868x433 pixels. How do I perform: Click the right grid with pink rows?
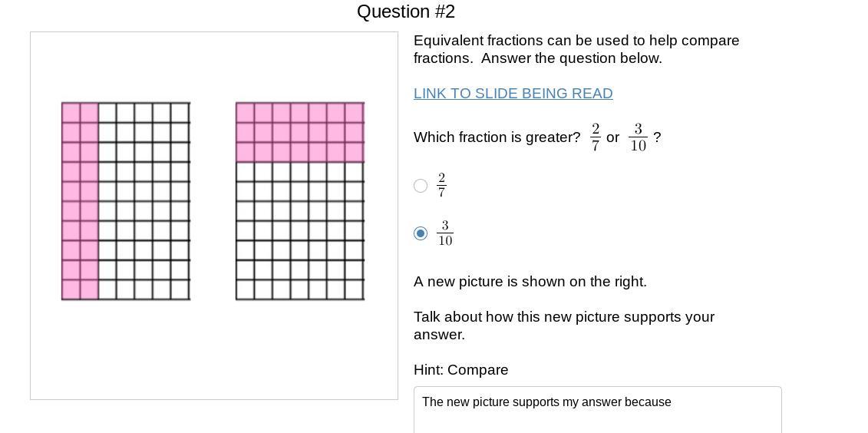point(300,201)
